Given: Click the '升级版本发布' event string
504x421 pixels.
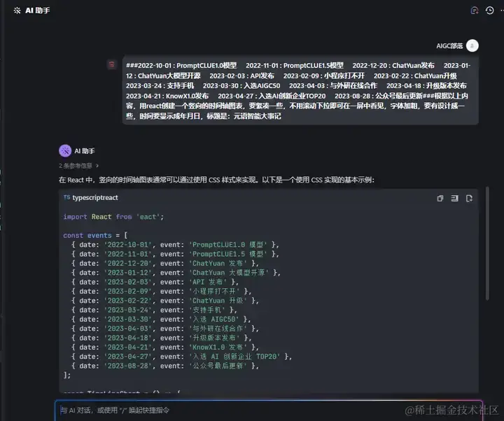Looking at the screenshot, I should 214,338.
